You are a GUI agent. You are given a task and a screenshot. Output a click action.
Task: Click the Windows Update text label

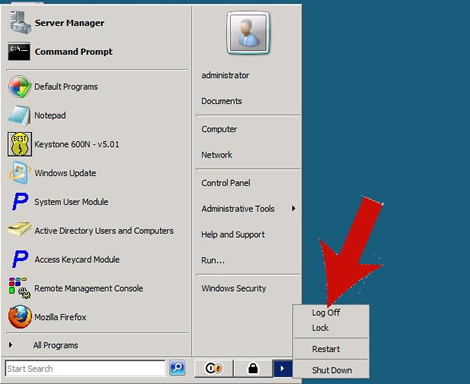click(x=65, y=173)
